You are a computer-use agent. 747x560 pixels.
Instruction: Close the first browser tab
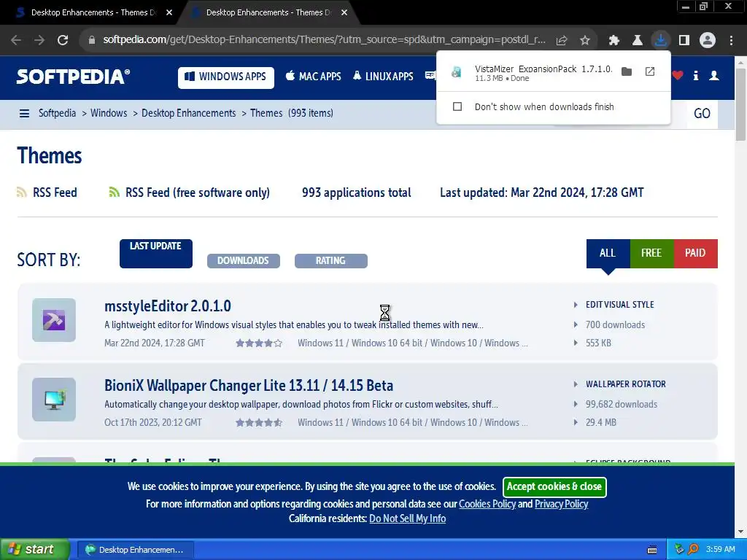pos(169,12)
